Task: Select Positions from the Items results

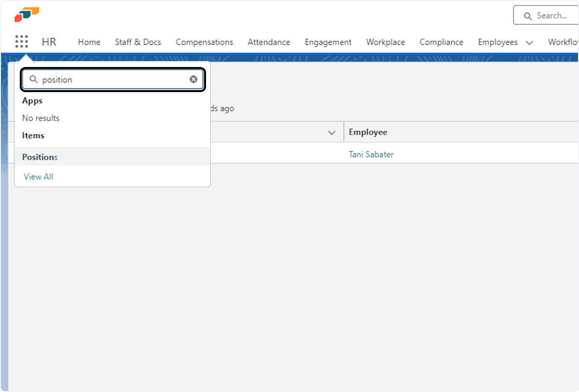Action: coord(40,157)
